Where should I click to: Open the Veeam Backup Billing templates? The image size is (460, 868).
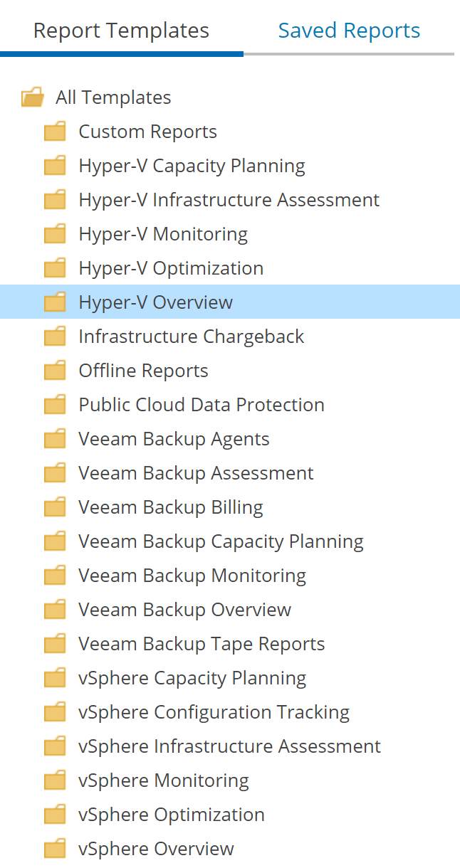(170, 507)
